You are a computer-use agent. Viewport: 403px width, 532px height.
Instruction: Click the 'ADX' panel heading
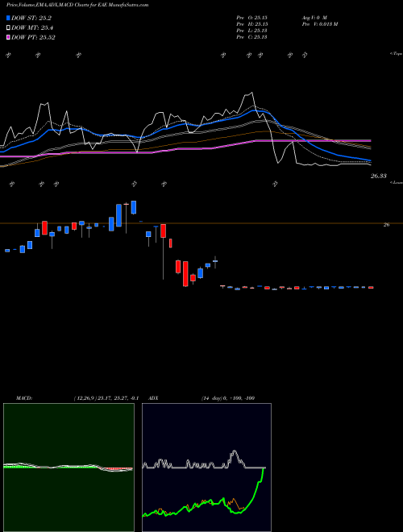point(153,398)
